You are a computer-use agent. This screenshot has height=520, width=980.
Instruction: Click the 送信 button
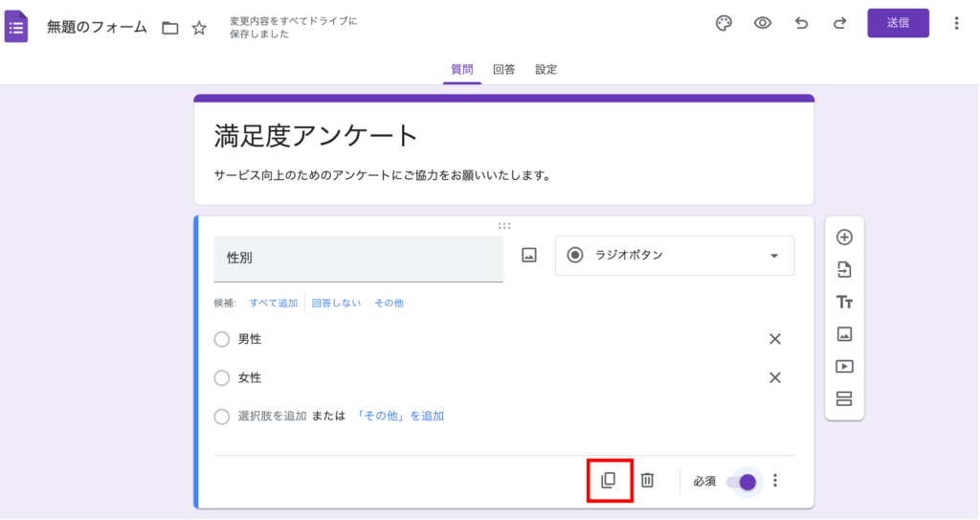[898, 23]
